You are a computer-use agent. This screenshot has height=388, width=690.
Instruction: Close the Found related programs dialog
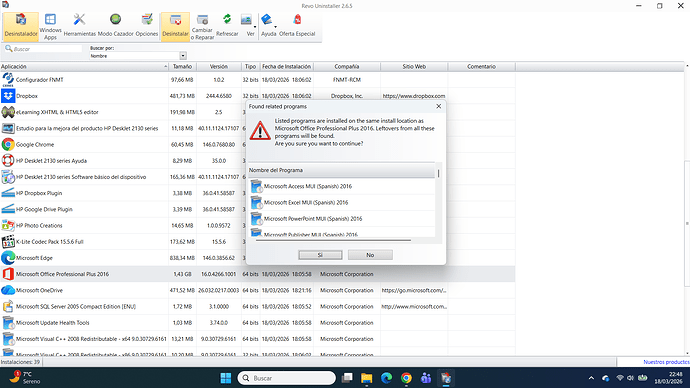[438, 106]
